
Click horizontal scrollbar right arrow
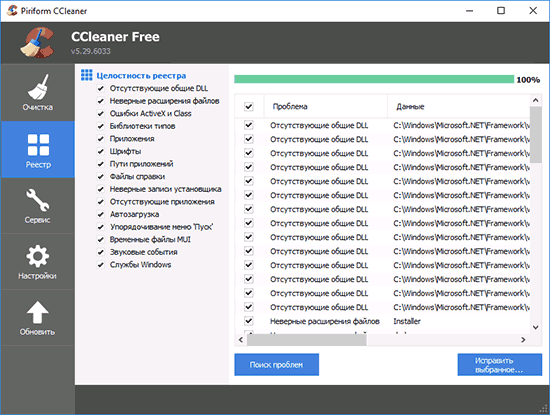tap(523, 340)
